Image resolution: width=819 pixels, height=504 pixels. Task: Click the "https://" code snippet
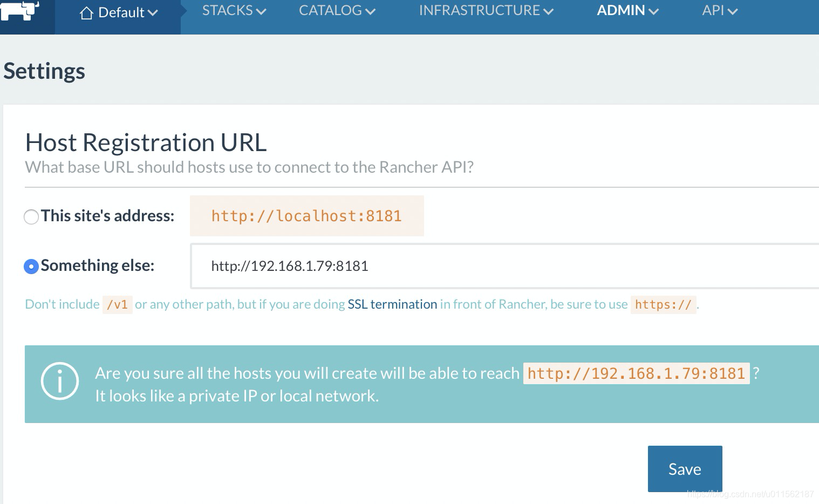pyautogui.click(x=663, y=305)
